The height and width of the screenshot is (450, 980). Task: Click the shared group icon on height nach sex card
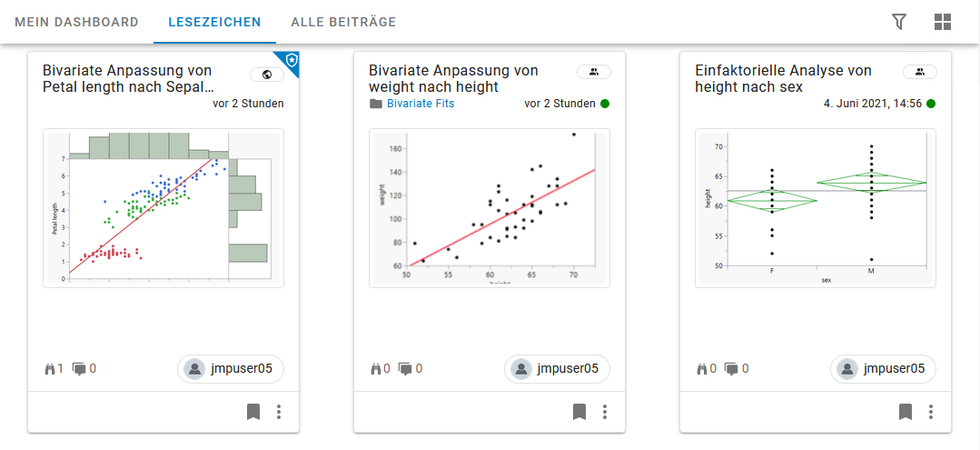pyautogui.click(x=919, y=72)
